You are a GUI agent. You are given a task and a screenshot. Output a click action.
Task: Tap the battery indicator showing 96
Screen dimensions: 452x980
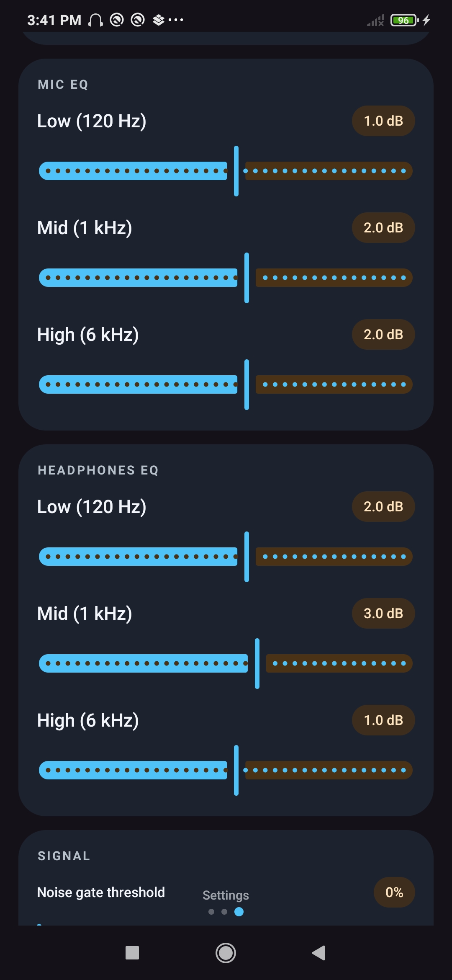403,20
